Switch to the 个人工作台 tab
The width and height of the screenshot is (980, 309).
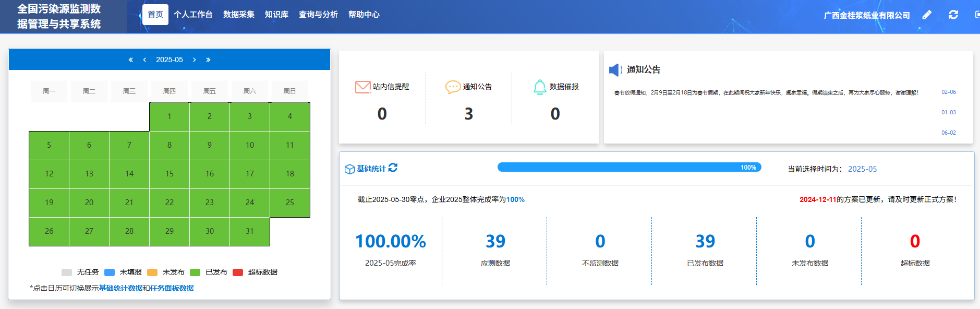click(x=193, y=15)
